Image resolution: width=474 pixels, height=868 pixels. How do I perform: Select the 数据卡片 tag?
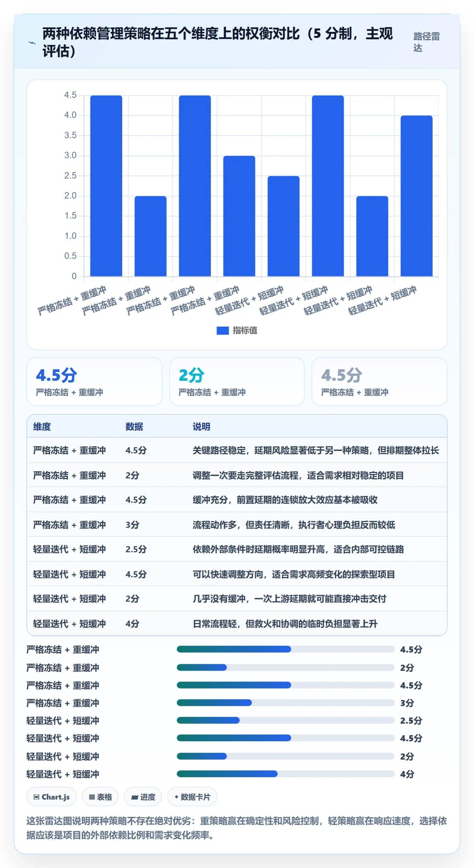coord(192,797)
